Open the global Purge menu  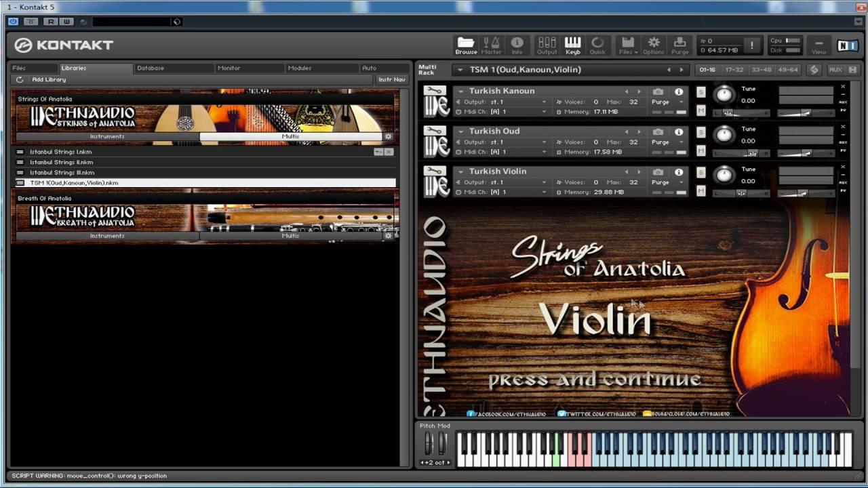(680, 45)
